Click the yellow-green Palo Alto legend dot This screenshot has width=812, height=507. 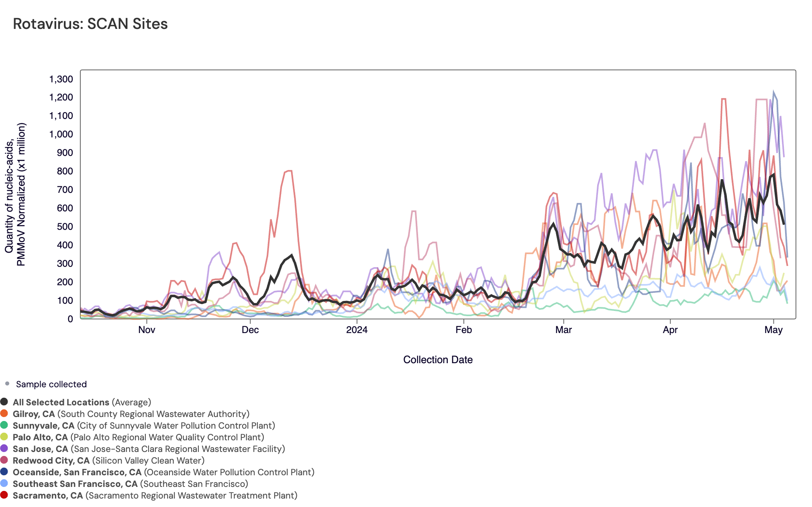click(x=4, y=437)
